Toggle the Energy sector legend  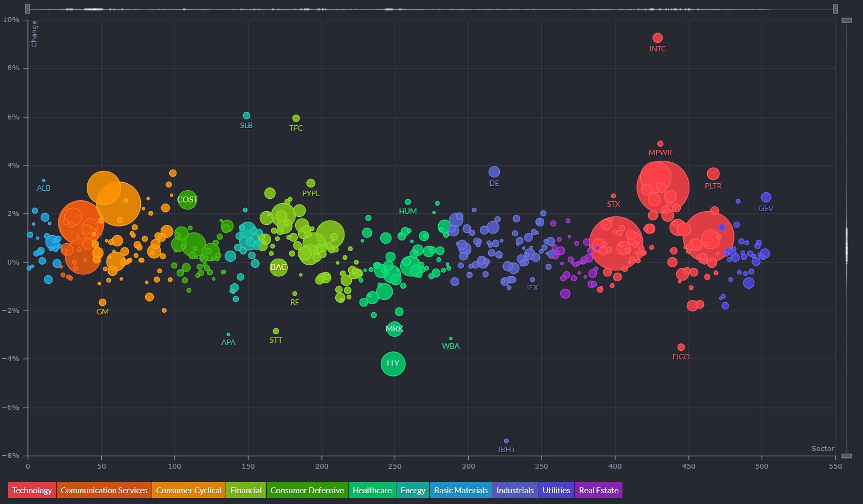click(x=413, y=490)
